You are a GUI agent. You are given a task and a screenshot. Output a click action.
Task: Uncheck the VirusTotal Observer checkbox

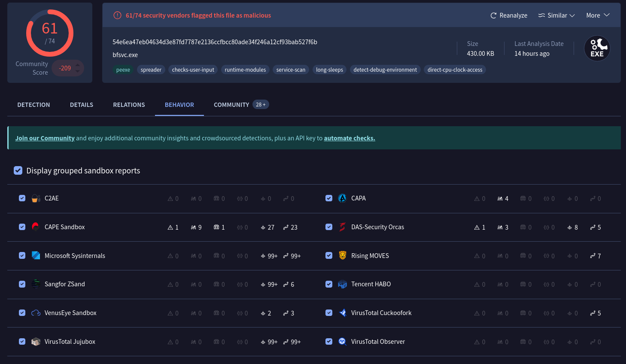[329, 341]
